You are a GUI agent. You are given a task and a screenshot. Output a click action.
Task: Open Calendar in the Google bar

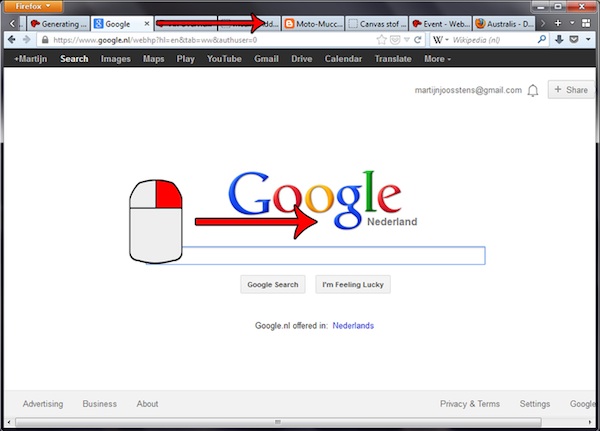tap(343, 59)
